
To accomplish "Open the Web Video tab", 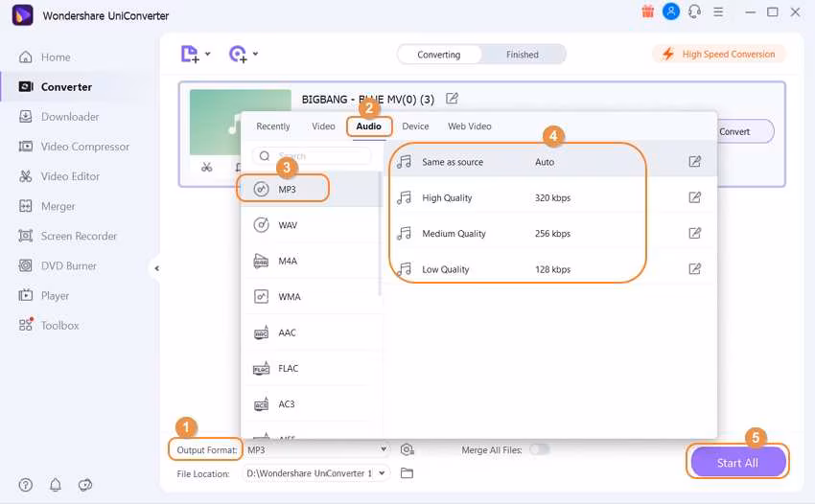I will click(x=470, y=126).
